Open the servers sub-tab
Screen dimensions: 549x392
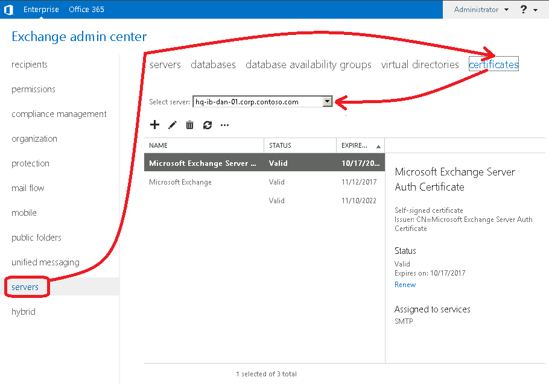165,65
